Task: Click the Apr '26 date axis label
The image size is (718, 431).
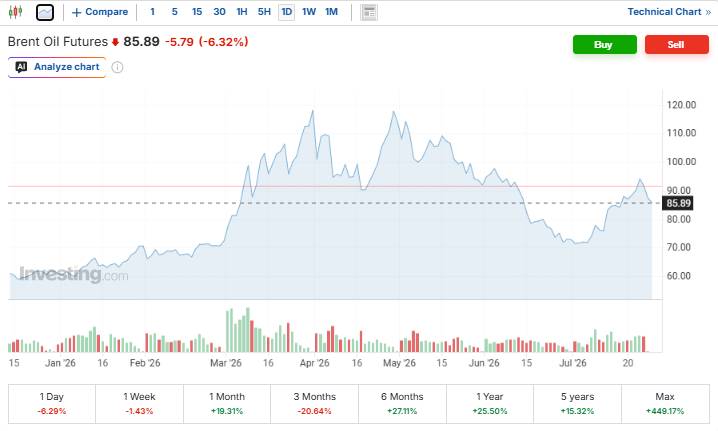Action: 315,363
